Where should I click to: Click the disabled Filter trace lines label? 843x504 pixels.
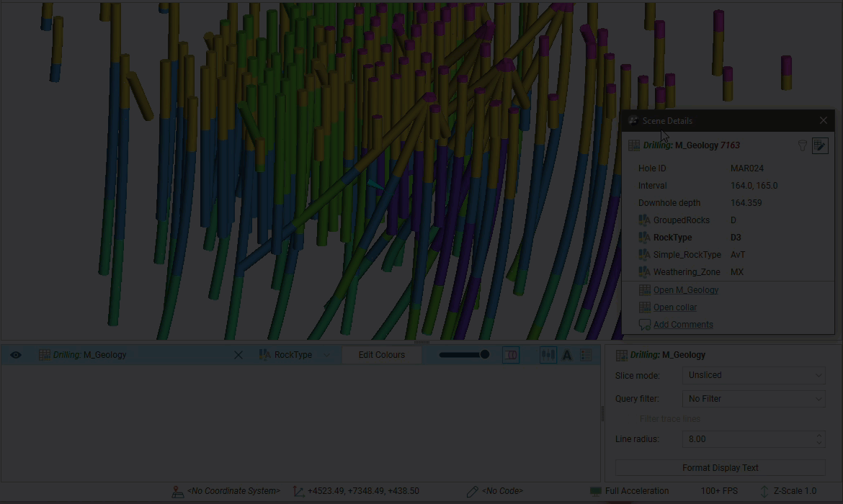tap(670, 419)
